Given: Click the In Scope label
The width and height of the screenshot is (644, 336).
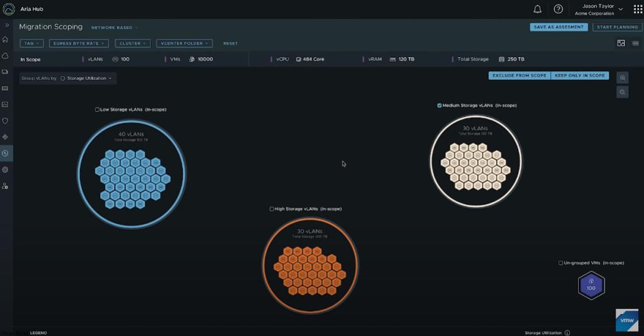Looking at the screenshot, I should pyautogui.click(x=30, y=60).
